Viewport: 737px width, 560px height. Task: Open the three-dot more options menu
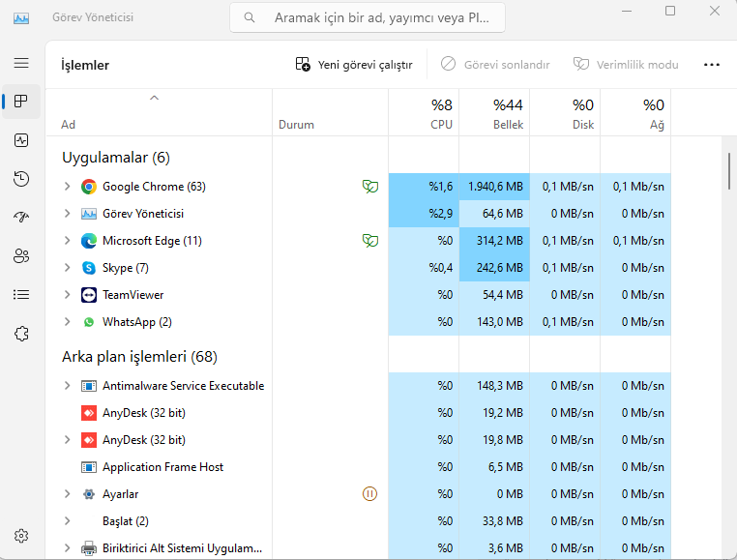tap(712, 65)
